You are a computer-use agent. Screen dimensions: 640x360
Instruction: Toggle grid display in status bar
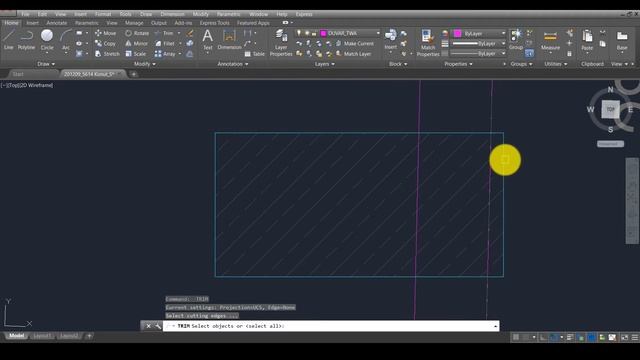click(x=516, y=337)
